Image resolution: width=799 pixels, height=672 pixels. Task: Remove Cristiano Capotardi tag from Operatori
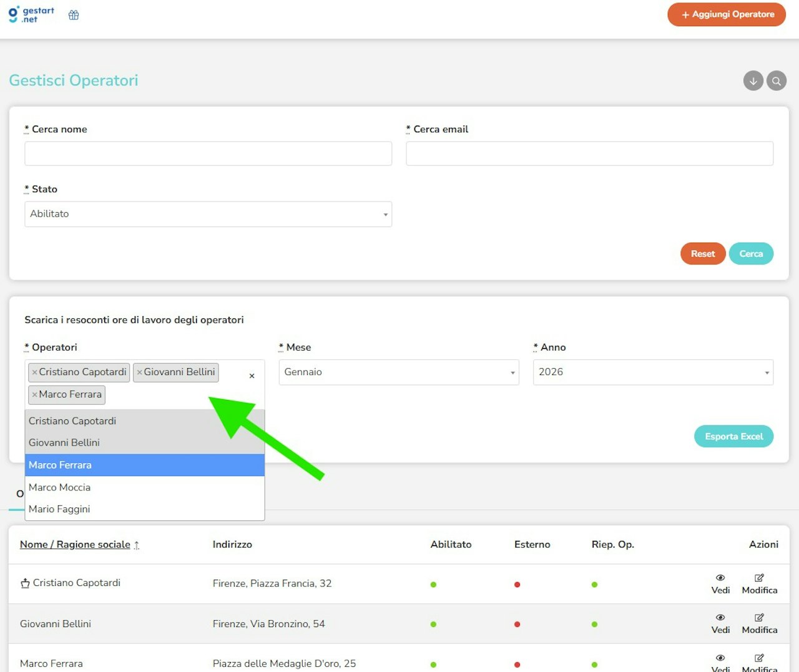click(x=34, y=373)
